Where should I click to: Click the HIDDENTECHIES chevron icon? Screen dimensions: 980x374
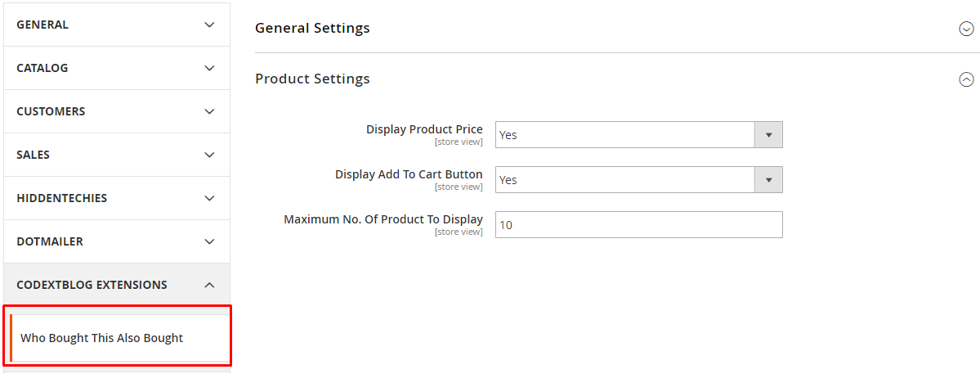click(209, 198)
